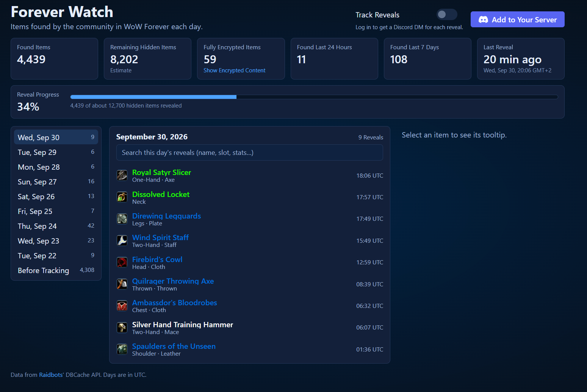Click the Found Items stat card
Image resolution: width=587 pixels, height=392 pixels.
[54, 59]
